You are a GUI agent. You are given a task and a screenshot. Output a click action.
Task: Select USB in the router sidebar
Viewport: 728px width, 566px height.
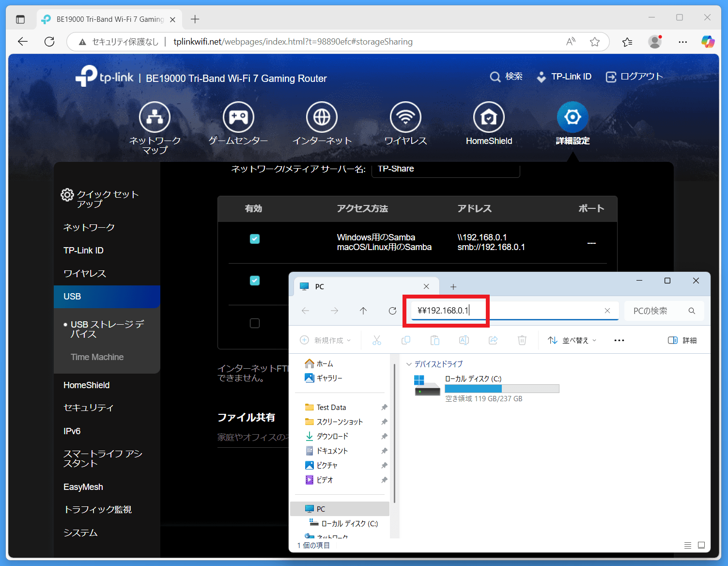[x=107, y=297]
